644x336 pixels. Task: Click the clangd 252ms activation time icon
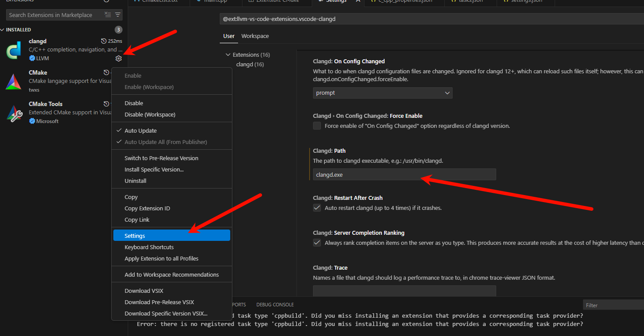104,41
